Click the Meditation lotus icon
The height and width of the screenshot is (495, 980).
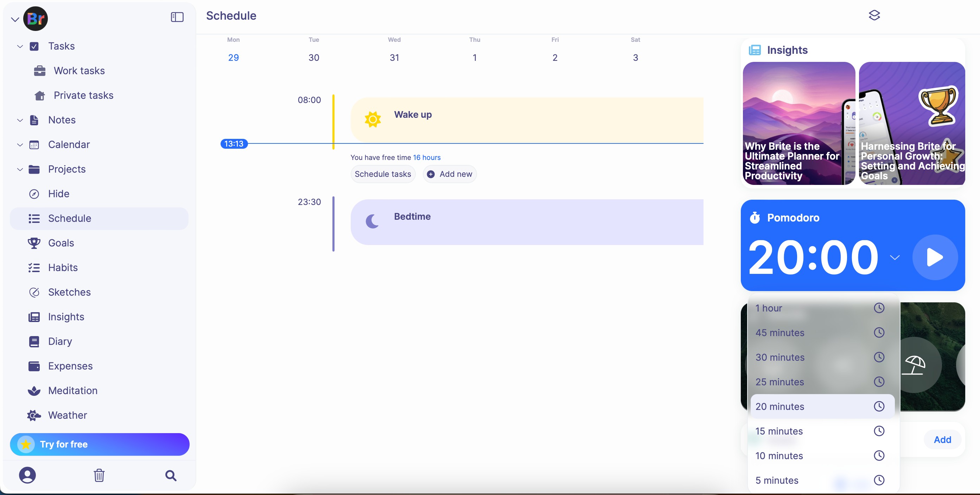[x=34, y=391]
